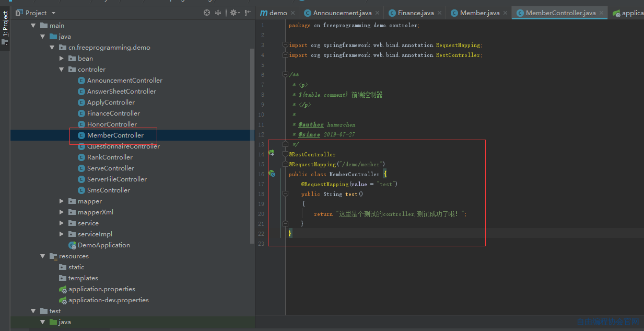The height and width of the screenshot is (331, 644).
Task: Click the Spring bean gutter icon beside @RestController
Action: [272, 153]
